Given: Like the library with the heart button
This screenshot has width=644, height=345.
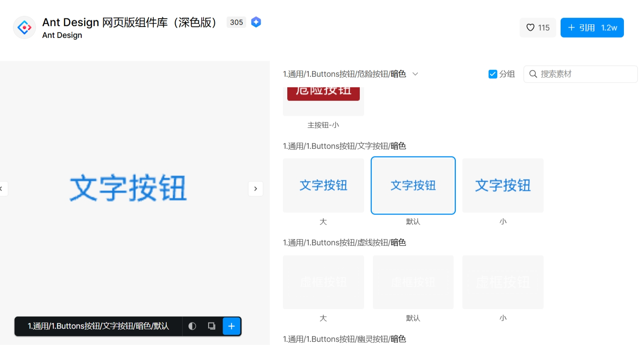Looking at the screenshot, I should [537, 28].
